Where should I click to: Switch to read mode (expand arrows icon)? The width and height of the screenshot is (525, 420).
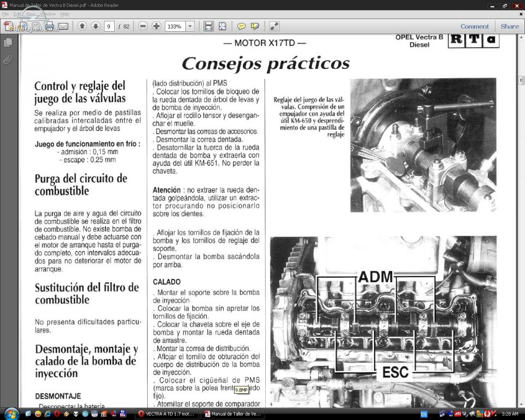(274, 26)
